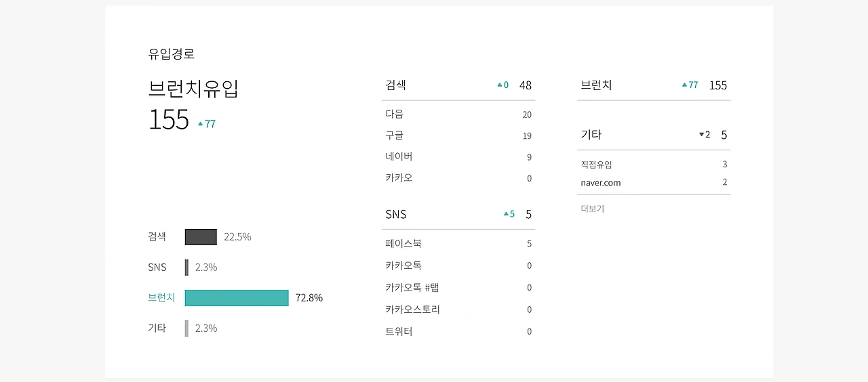Click the dark 검색 bar in chart
The image size is (868, 382).
(x=201, y=237)
